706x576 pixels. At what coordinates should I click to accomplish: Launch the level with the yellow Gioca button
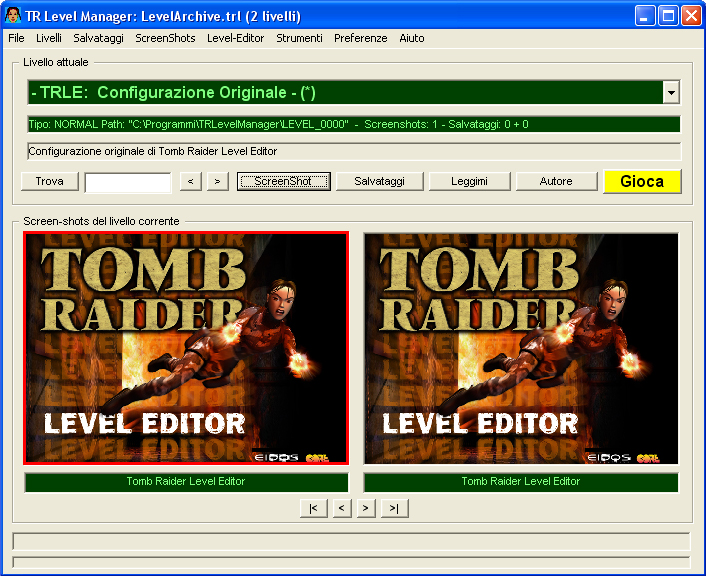coord(642,181)
